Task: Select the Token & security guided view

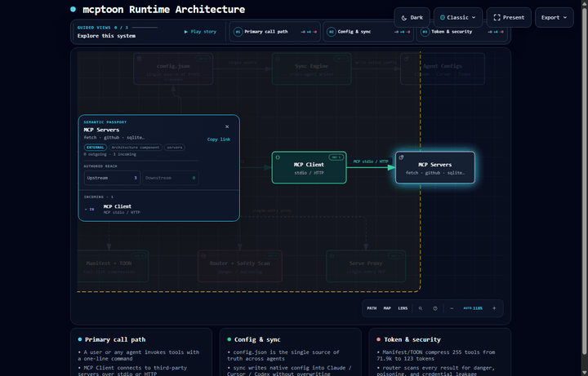Action: point(462,32)
